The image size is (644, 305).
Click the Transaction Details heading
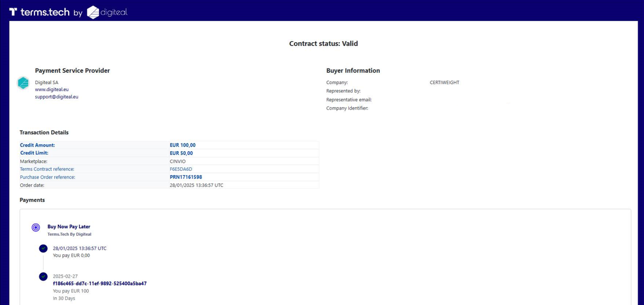coord(44,133)
